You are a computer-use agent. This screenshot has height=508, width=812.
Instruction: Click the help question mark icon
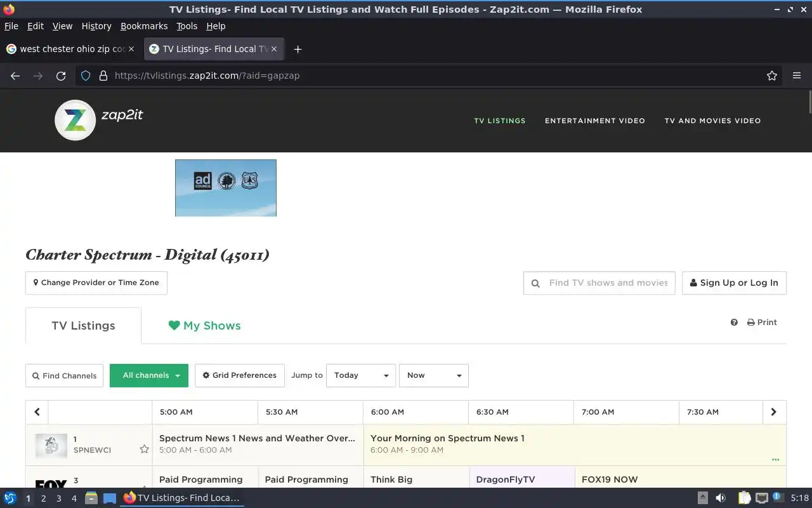click(734, 323)
